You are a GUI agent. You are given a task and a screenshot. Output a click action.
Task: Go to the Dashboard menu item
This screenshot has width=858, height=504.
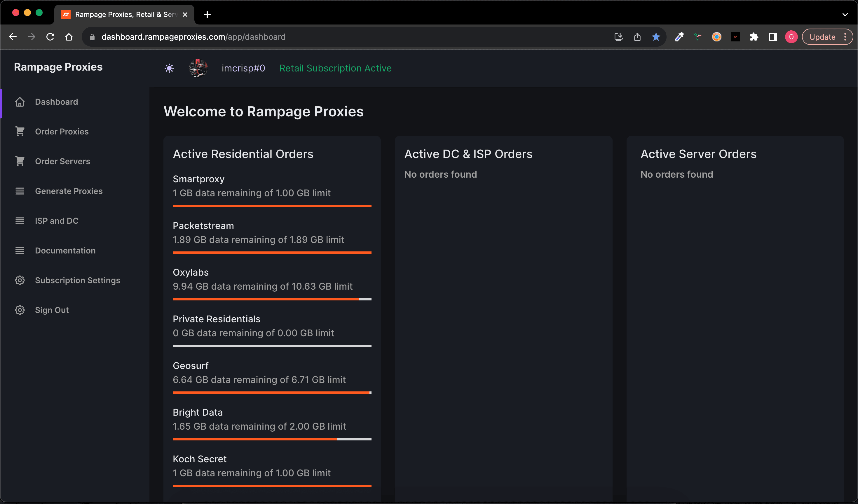pyautogui.click(x=57, y=102)
